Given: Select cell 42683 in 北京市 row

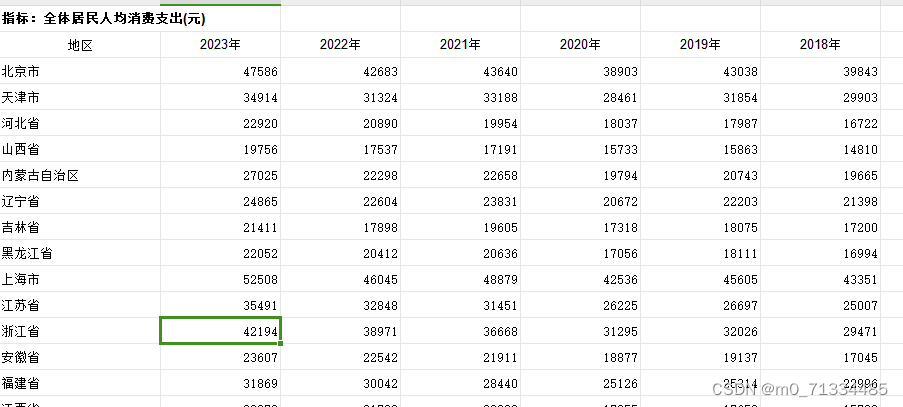Looking at the screenshot, I should 340,71.
